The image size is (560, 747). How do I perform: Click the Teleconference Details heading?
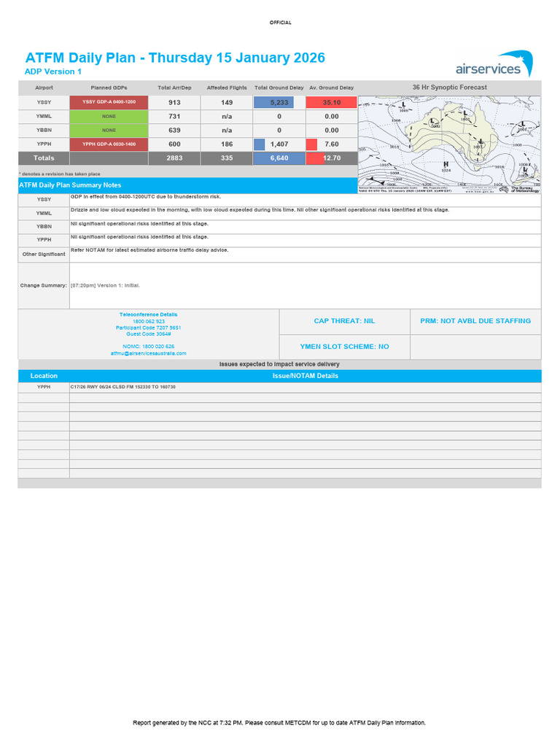(149, 315)
